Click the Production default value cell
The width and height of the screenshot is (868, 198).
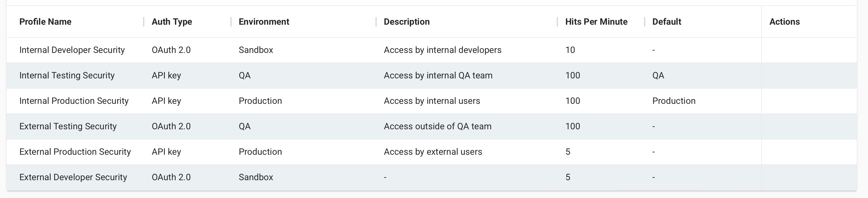coord(674,101)
